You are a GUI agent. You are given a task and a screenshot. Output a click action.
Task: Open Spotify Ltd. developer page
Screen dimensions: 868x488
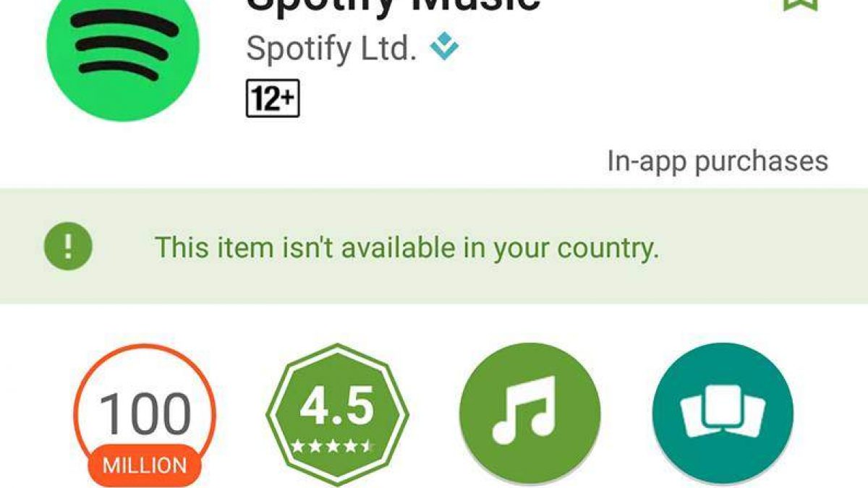[x=331, y=48]
